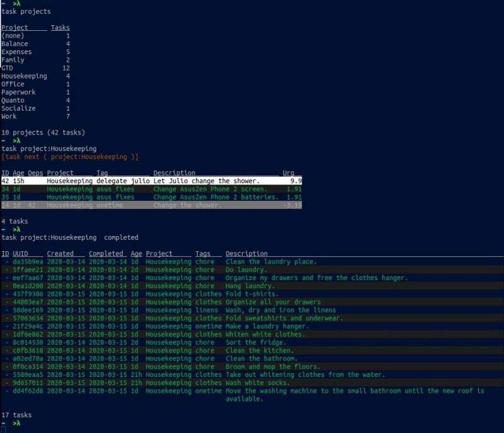Click the Deps column header
This screenshot has width=504, height=433.
click(35, 172)
